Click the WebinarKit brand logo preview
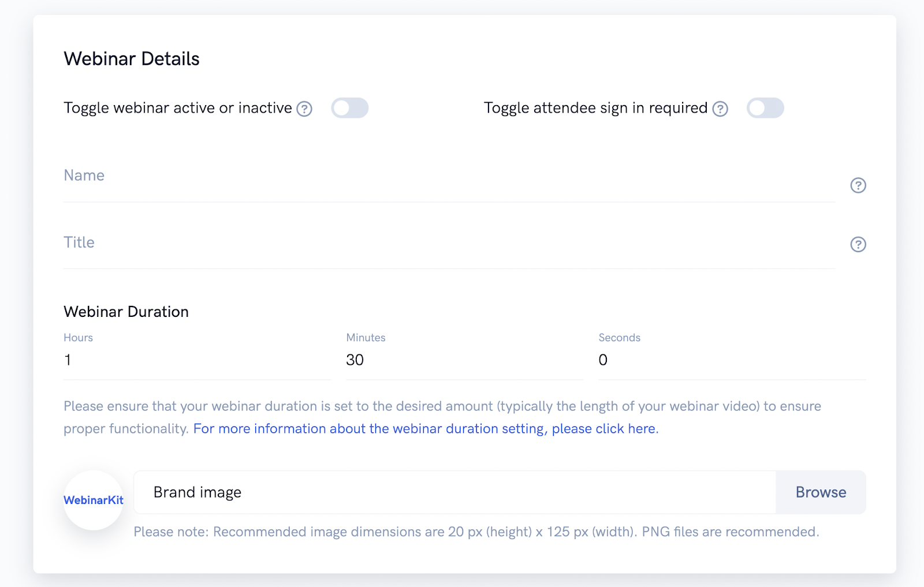This screenshot has height=587, width=924. pos(94,500)
